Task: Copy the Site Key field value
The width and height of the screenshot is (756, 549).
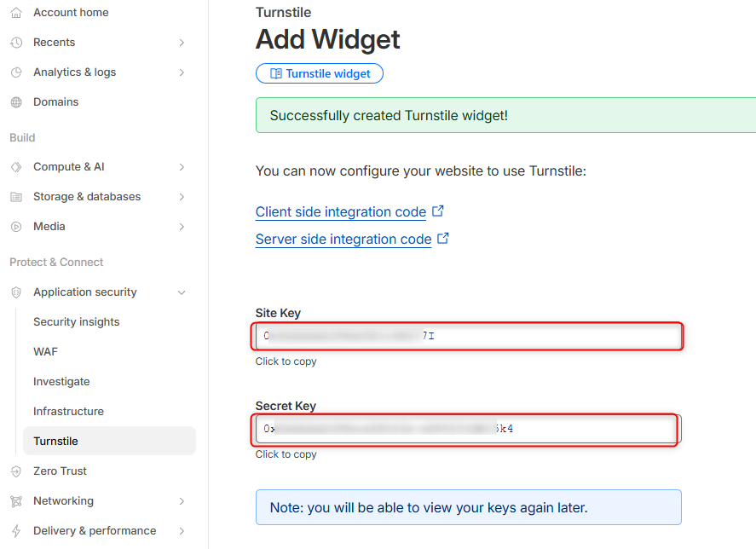Action: [467, 336]
